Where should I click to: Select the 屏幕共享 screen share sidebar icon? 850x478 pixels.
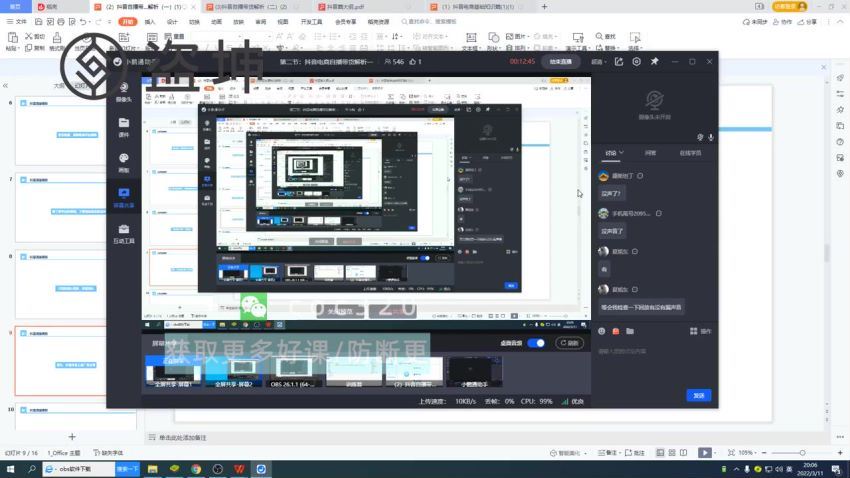[x=124, y=197]
